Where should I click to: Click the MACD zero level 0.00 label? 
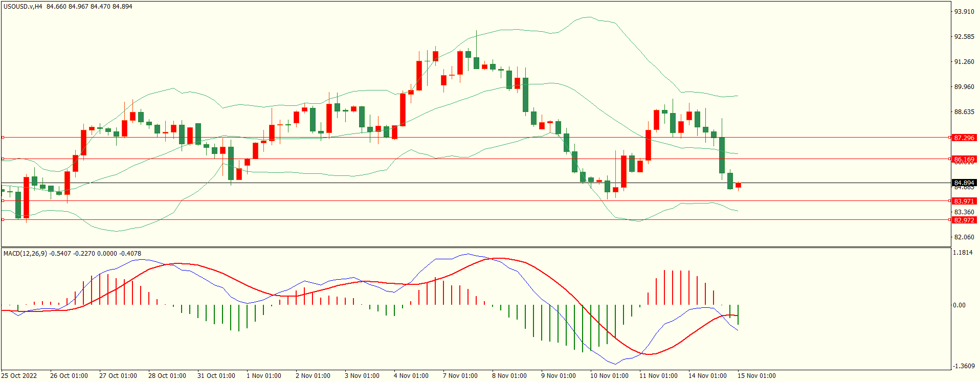pyautogui.click(x=959, y=305)
